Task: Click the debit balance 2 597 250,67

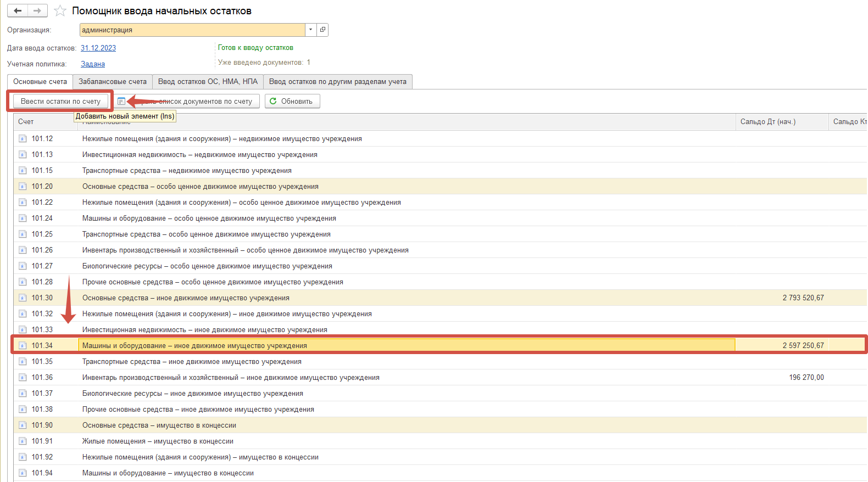Action: click(x=803, y=346)
